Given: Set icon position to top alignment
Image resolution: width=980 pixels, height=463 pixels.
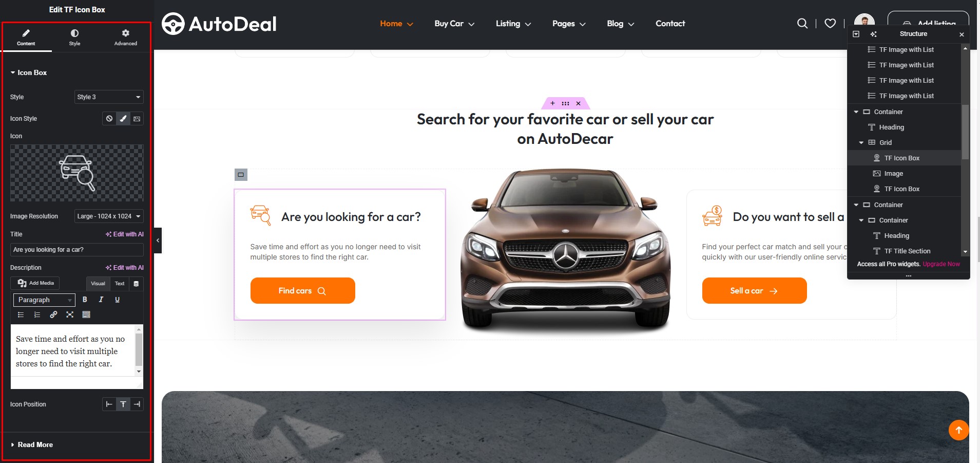Looking at the screenshot, I should (x=123, y=404).
